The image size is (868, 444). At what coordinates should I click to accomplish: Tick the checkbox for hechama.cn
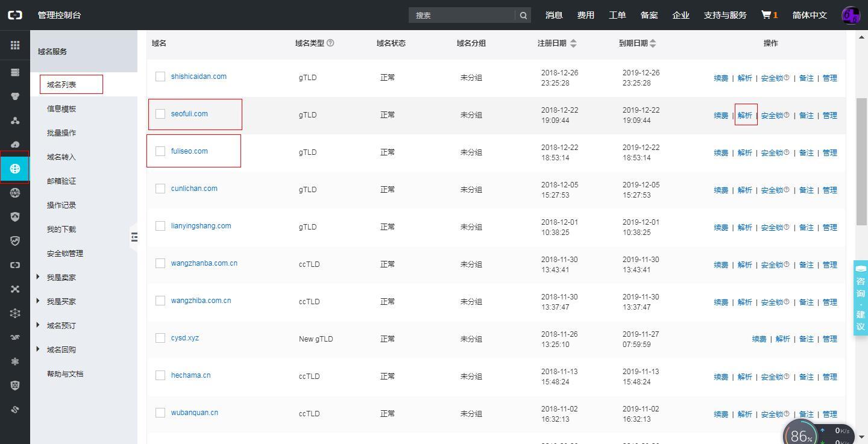160,375
